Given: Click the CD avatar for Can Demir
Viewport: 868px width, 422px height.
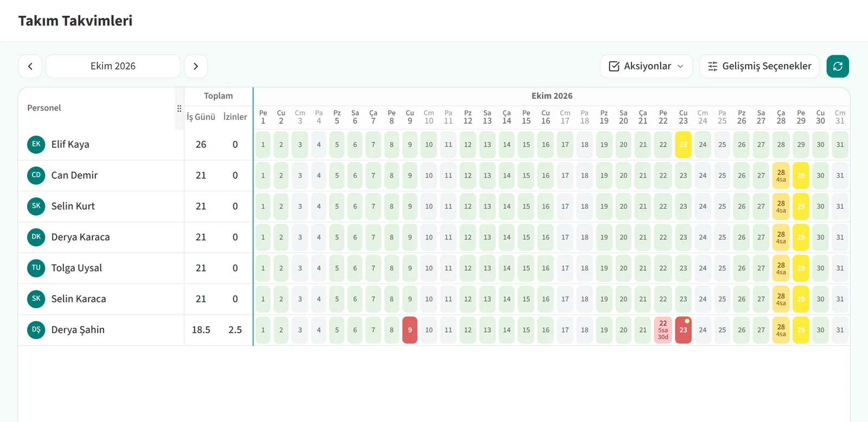Looking at the screenshot, I should [36, 175].
